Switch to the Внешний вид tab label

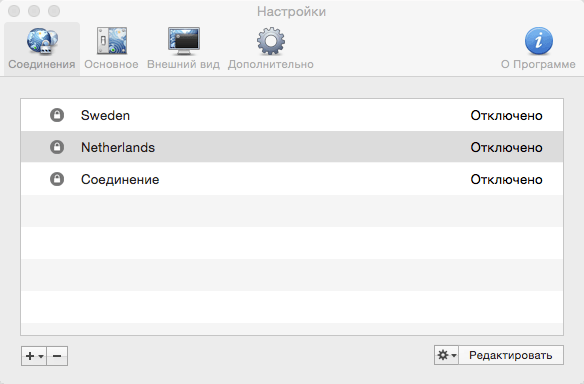click(183, 64)
